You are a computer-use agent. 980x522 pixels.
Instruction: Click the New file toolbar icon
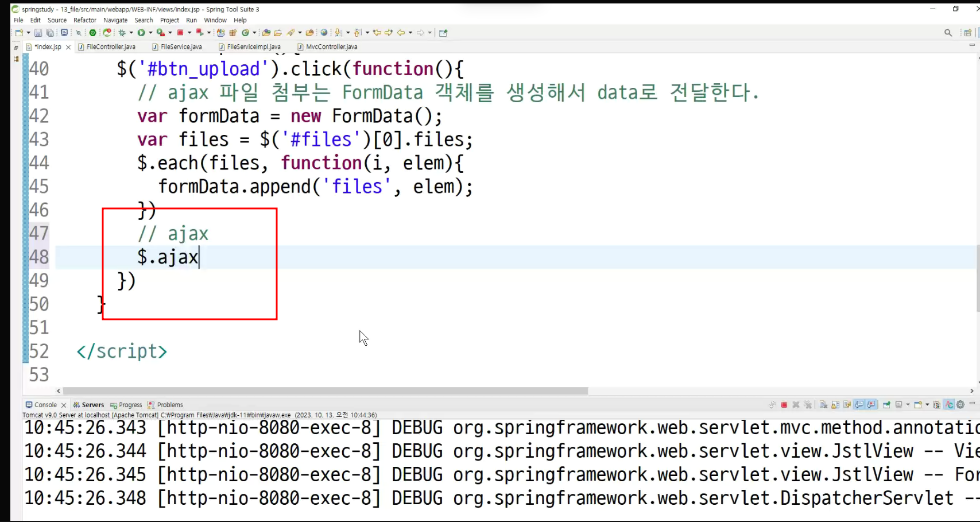coord(19,33)
